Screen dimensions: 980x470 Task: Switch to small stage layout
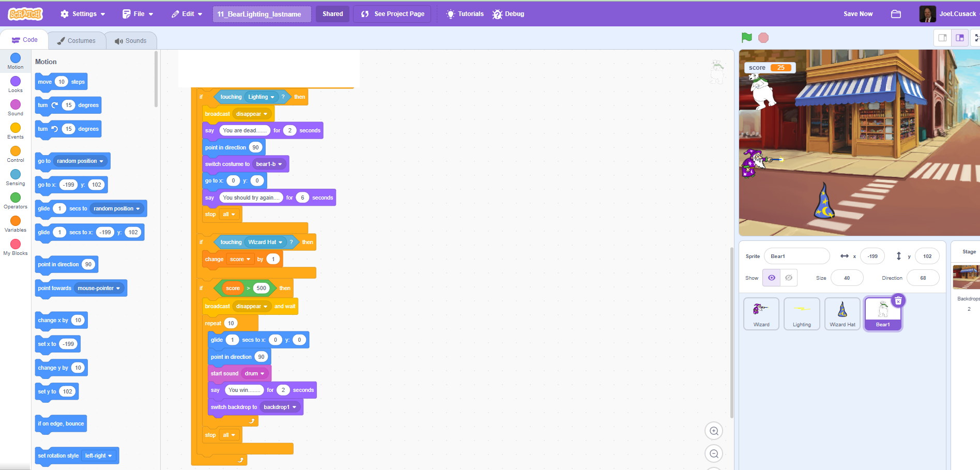942,38
